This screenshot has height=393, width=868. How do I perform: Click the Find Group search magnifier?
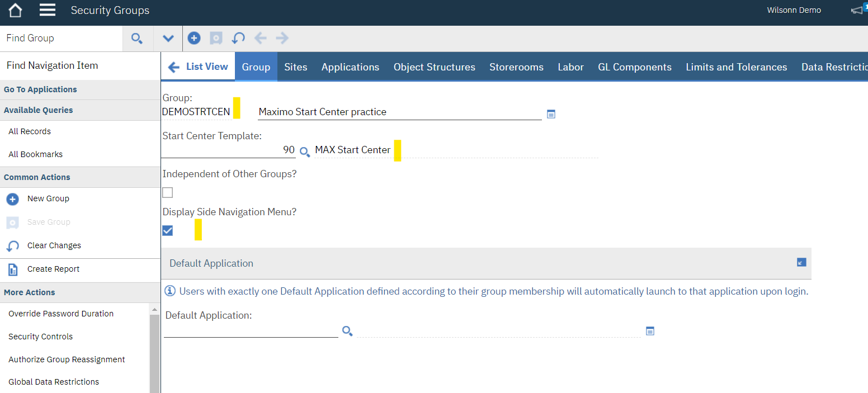pos(137,38)
